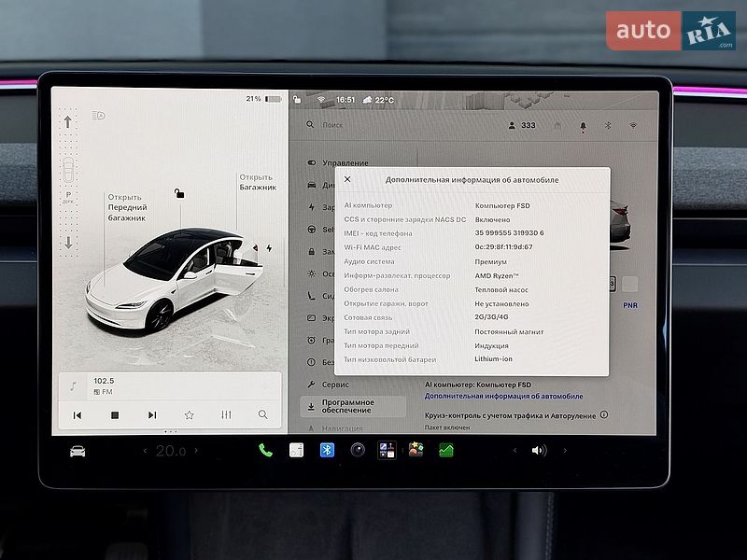Click the volume speaker icon
Viewport: 747px width, 560px height.
(539, 451)
